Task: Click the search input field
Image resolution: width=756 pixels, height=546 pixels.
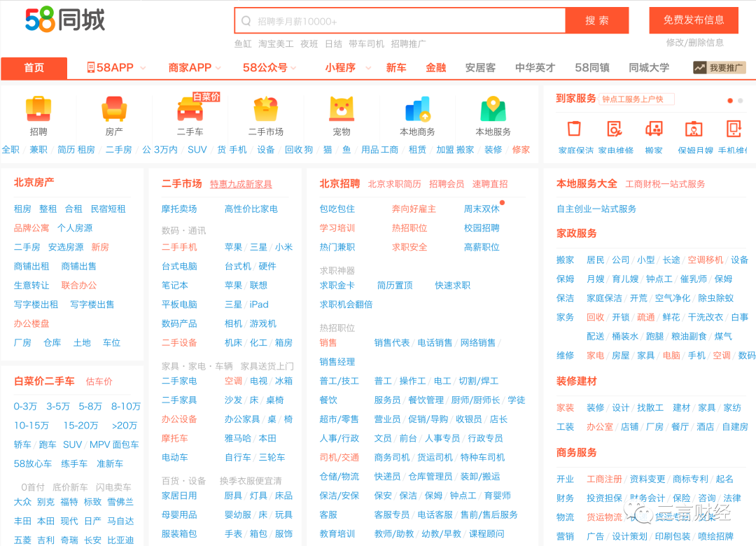Action: click(400, 21)
